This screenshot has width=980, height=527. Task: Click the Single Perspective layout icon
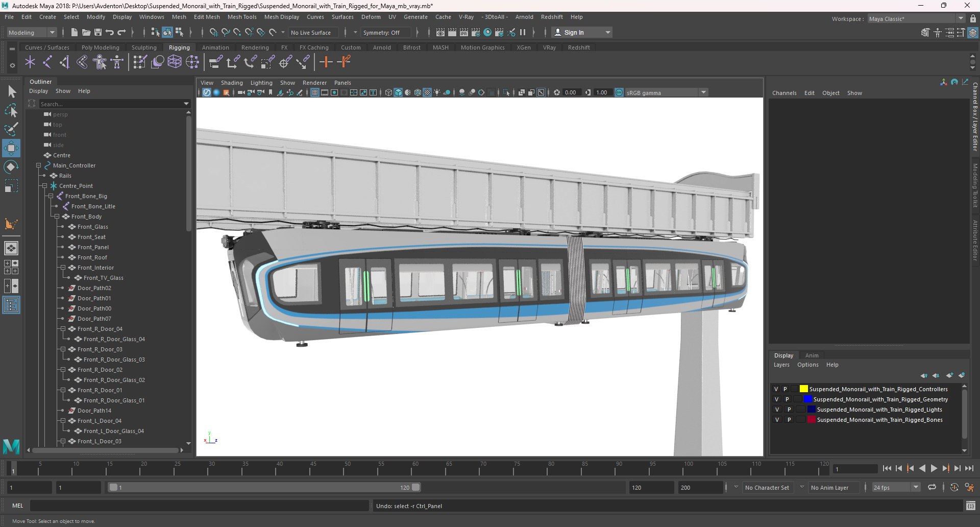[x=11, y=248]
